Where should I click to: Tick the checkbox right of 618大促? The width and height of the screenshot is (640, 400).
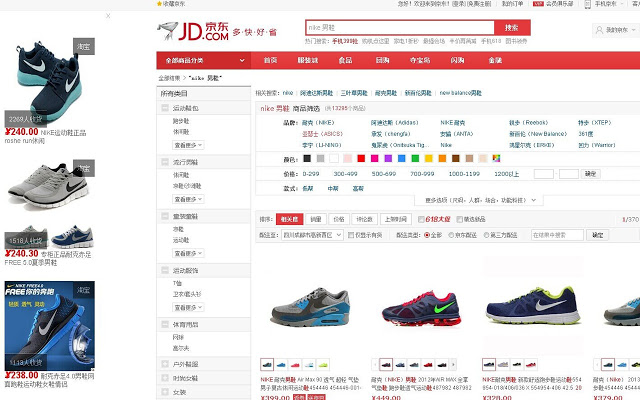click(459, 220)
